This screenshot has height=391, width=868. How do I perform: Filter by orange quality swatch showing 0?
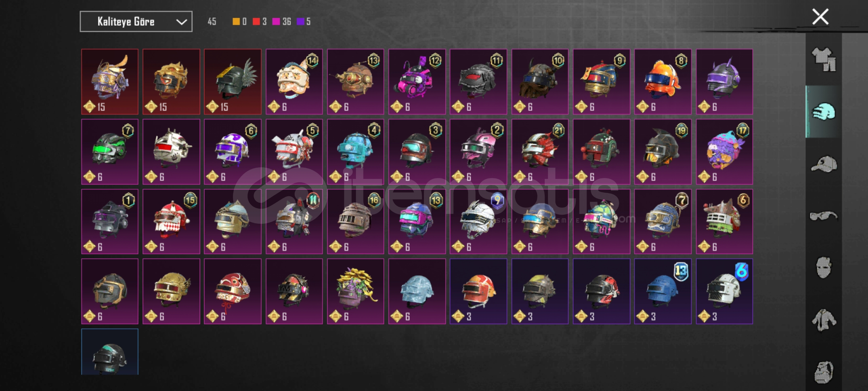click(239, 22)
